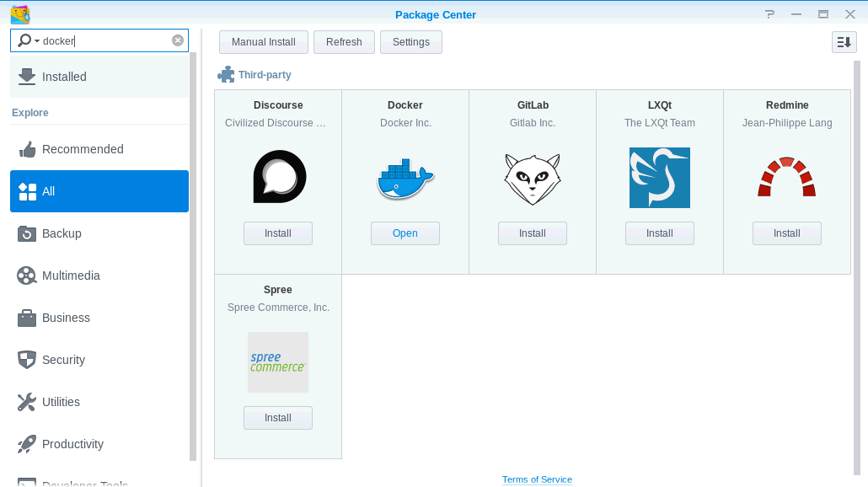Click the Backup category in sidebar
868x487 pixels.
click(62, 233)
